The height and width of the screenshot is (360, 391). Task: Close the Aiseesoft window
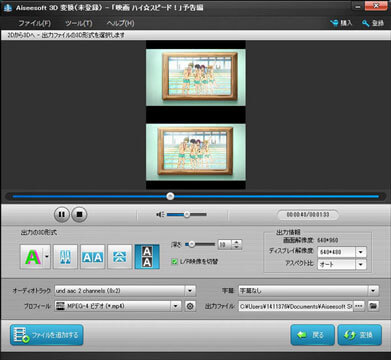click(x=376, y=5)
